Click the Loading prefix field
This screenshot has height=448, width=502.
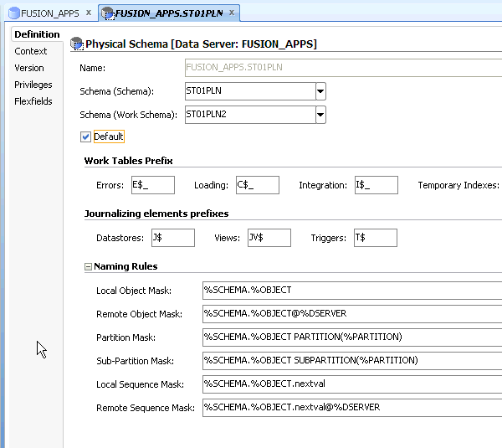[257, 185]
